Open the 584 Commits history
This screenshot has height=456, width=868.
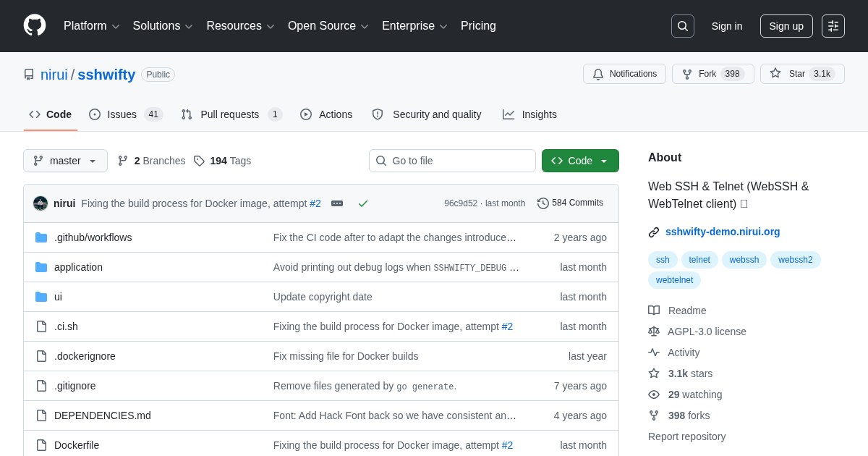[570, 203]
